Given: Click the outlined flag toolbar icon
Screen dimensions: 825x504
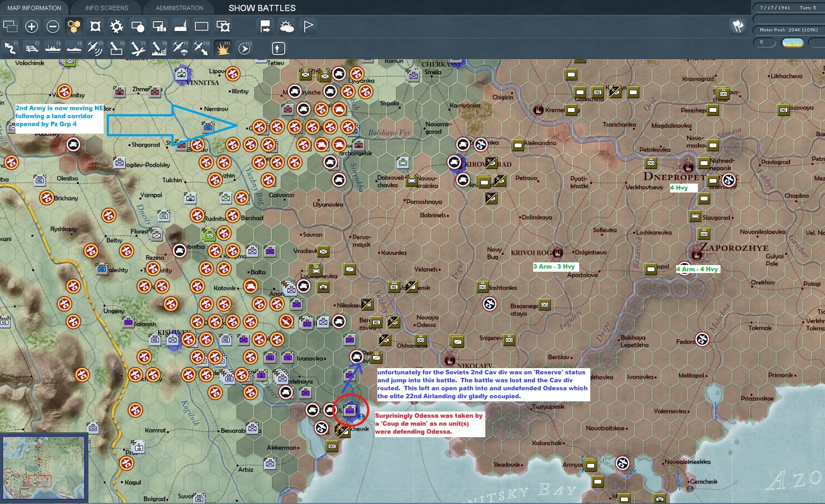Looking at the screenshot, I should (x=308, y=27).
